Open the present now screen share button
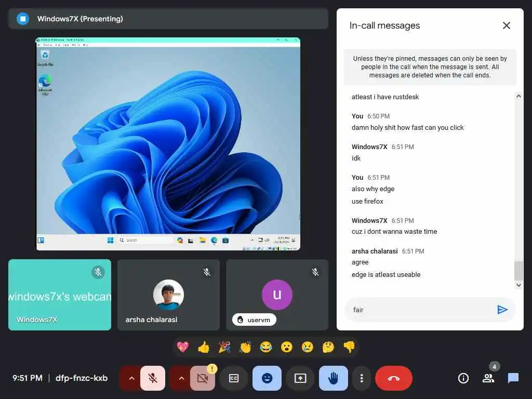Screen dimensions: 532x399 tap(300, 378)
